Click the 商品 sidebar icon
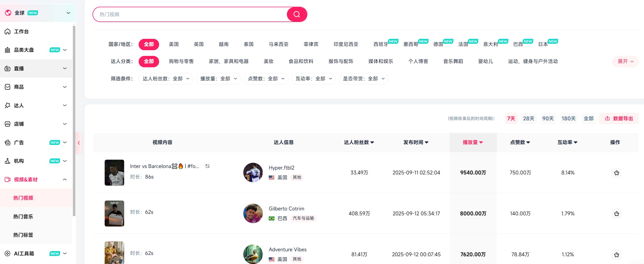 tap(7, 87)
